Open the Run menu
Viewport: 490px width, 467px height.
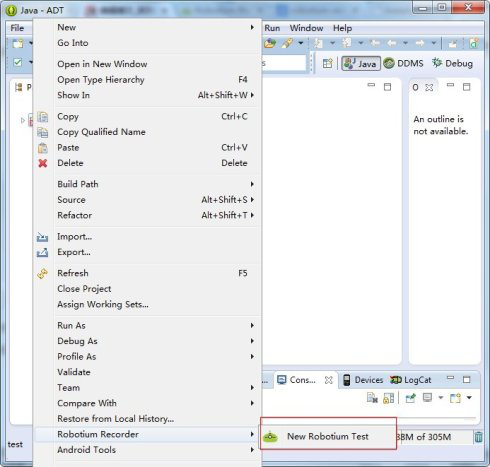[x=272, y=28]
